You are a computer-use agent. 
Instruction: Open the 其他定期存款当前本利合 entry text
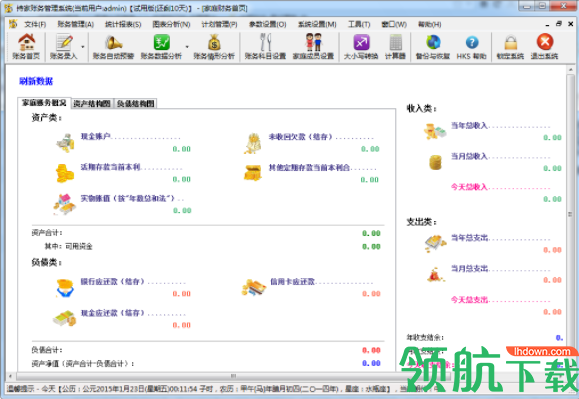tap(309, 168)
